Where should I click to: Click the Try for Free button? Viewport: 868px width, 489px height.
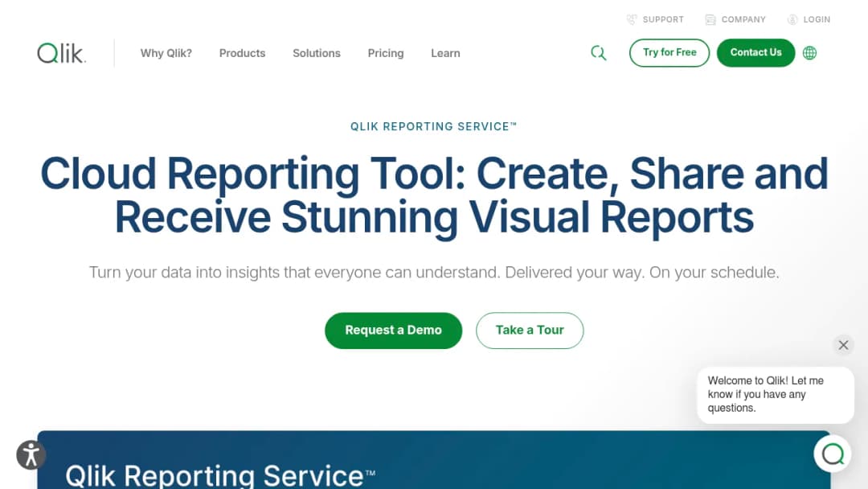[669, 52]
